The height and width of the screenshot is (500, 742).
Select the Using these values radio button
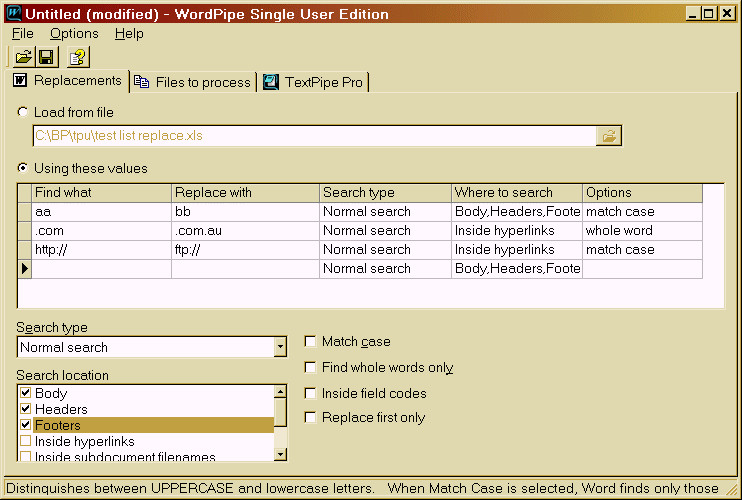point(23,168)
